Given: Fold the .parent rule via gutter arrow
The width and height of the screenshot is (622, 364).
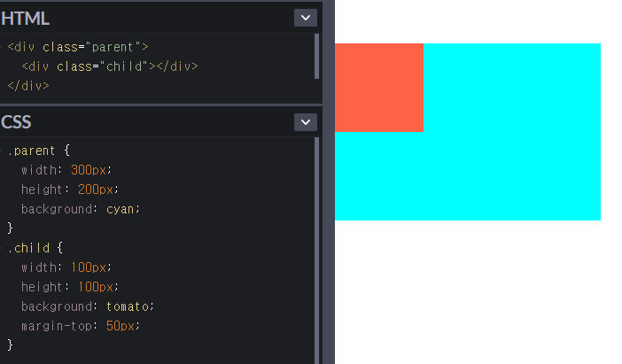Looking at the screenshot, I should coord(1,151).
